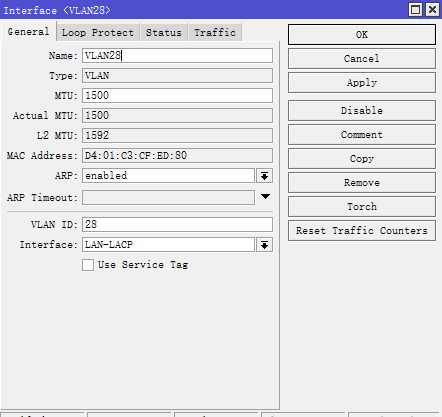Focus the Name input field
The image size is (442, 417).
177,56
